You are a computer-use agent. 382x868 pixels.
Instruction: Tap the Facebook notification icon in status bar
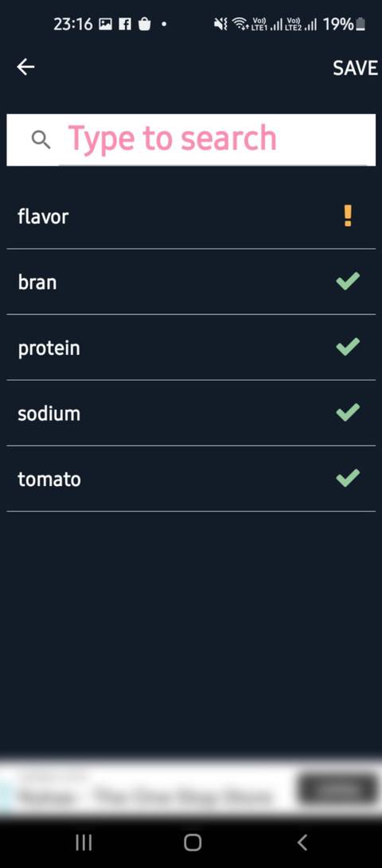[x=125, y=24]
